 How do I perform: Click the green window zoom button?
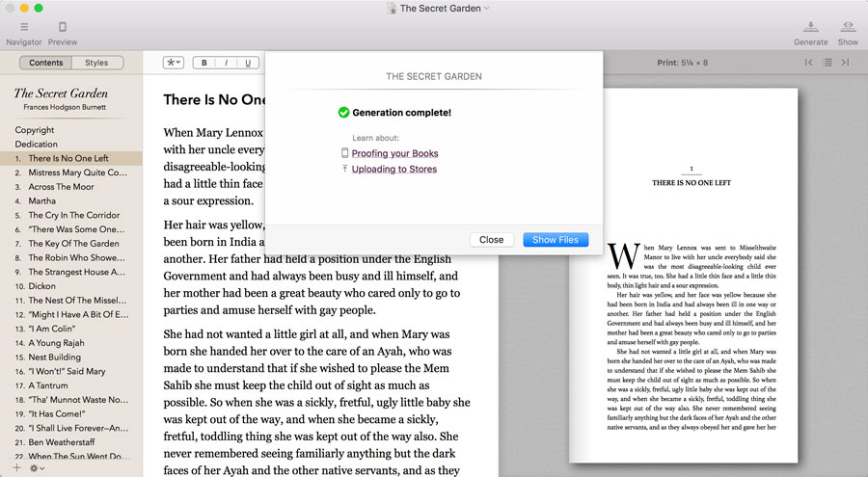(39, 8)
